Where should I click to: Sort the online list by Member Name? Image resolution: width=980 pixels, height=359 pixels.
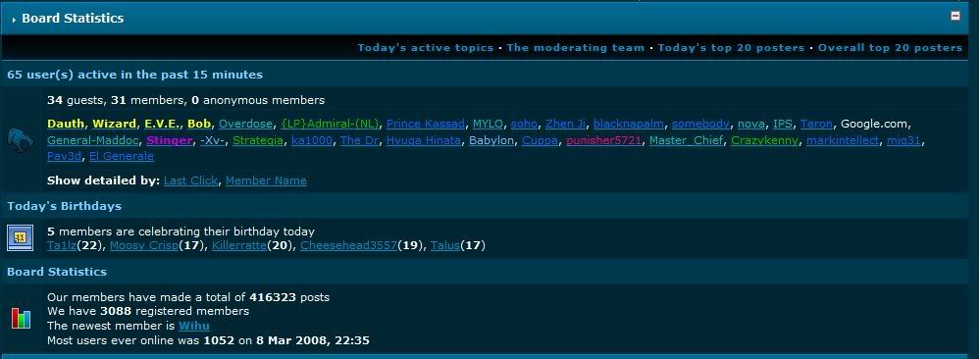[266, 180]
